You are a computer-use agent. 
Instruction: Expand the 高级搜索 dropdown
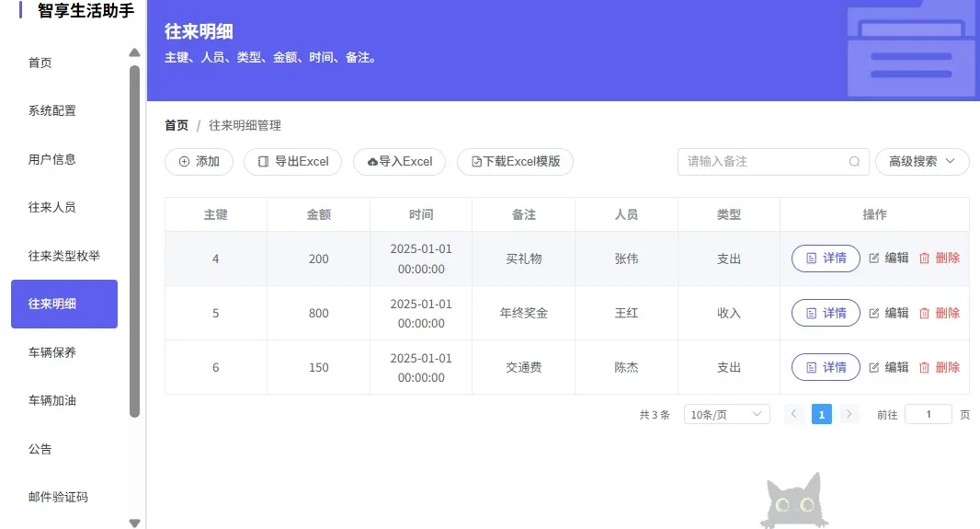922,161
